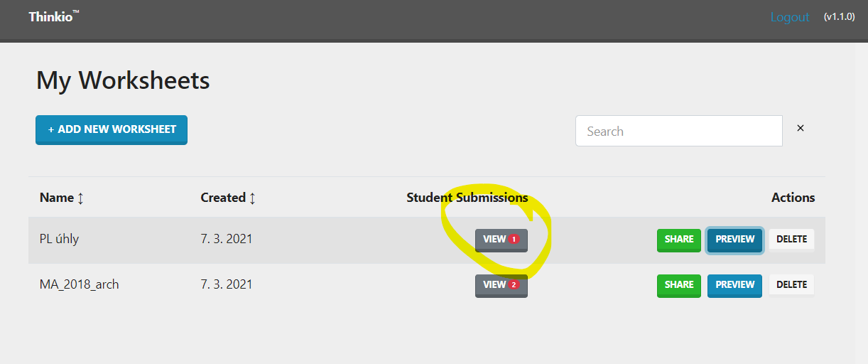Click the Student Submissions column header
This screenshot has width=868, height=364.
coord(467,198)
